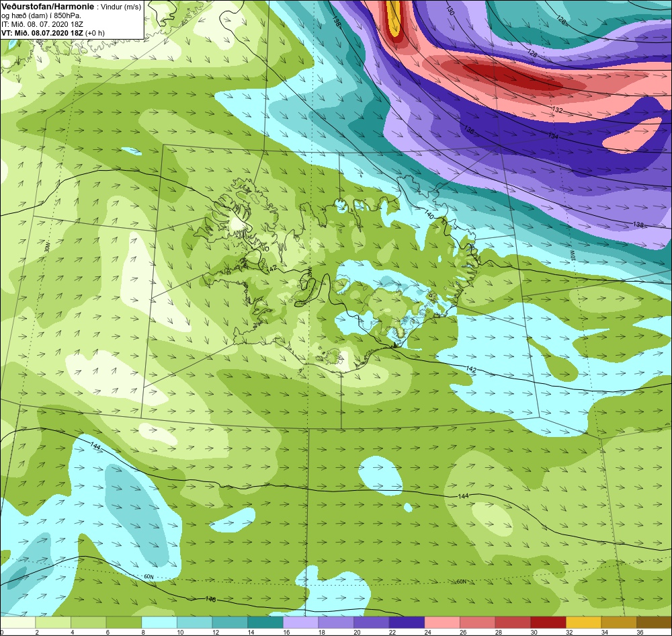Click the above-36 m/s brown legend swatch
Viewport: 672px width, 636px height.
click(654, 622)
